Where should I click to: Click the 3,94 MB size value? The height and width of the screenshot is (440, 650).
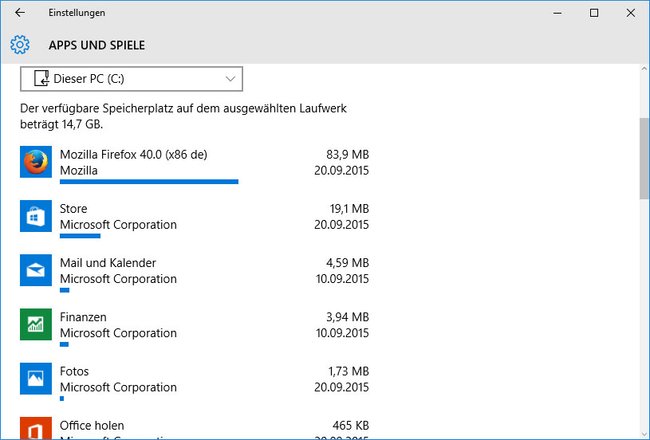pos(347,317)
